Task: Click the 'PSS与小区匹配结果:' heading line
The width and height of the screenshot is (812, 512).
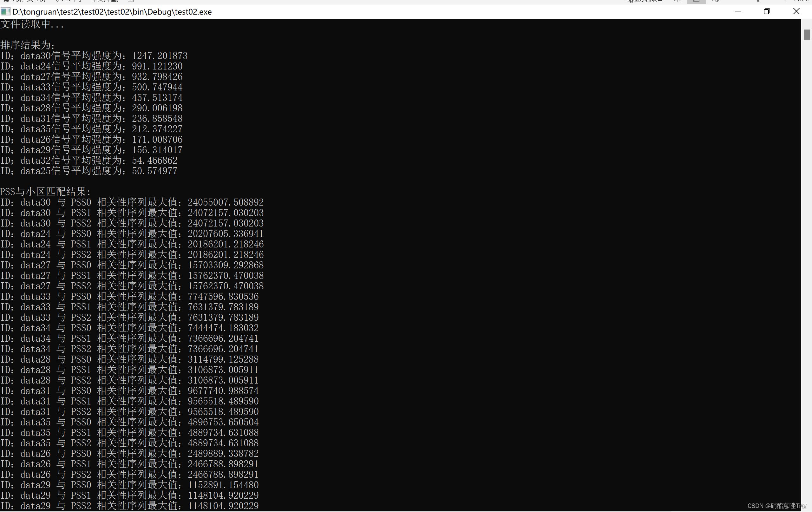Action: tap(46, 192)
